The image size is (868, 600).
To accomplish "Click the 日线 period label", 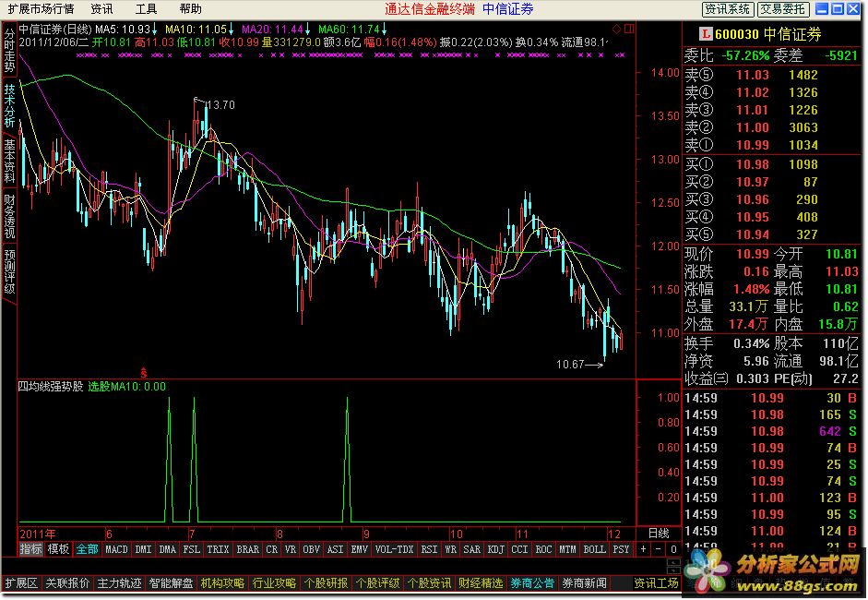I will [659, 534].
